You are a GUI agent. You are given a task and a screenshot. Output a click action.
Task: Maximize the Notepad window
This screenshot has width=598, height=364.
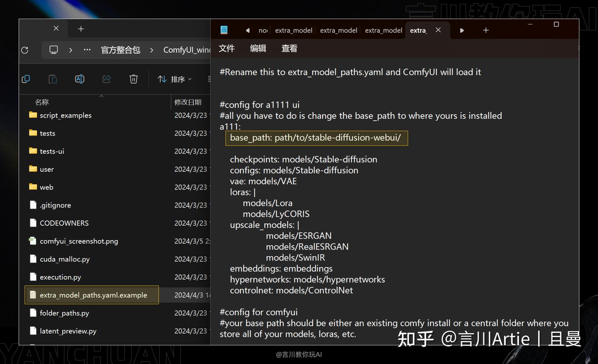click(556, 24)
